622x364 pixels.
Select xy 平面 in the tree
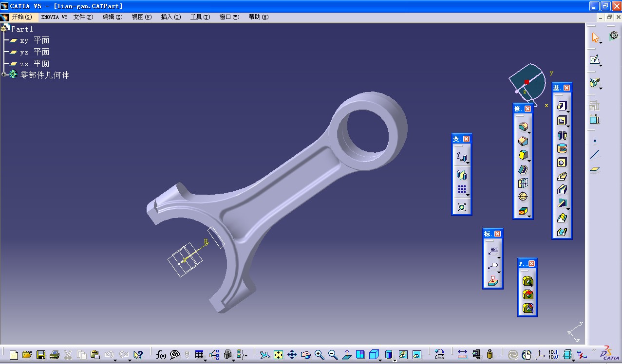[35, 40]
